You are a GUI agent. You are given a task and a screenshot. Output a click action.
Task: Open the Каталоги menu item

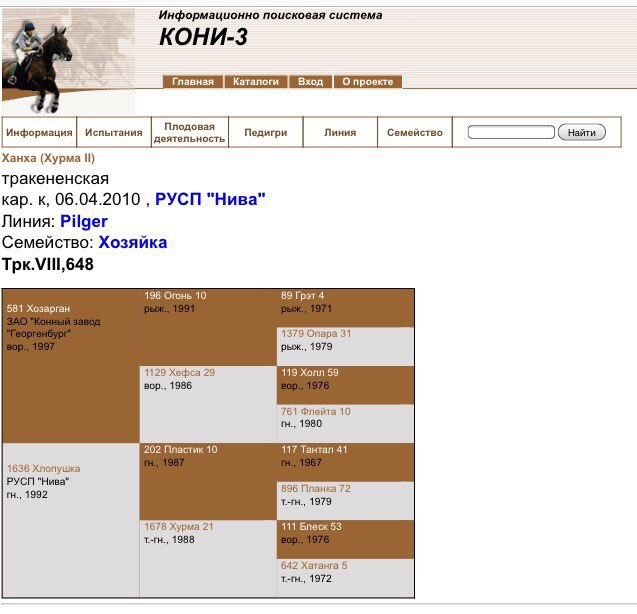(x=256, y=82)
